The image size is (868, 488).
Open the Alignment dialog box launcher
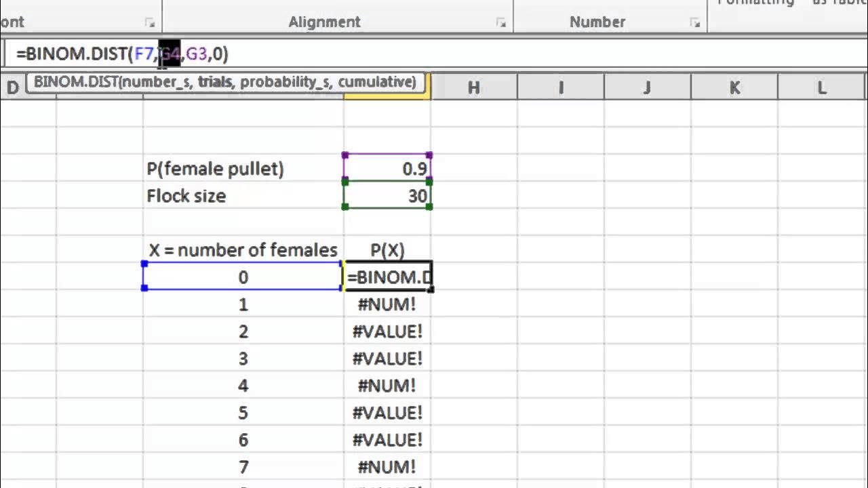pyautogui.click(x=501, y=23)
